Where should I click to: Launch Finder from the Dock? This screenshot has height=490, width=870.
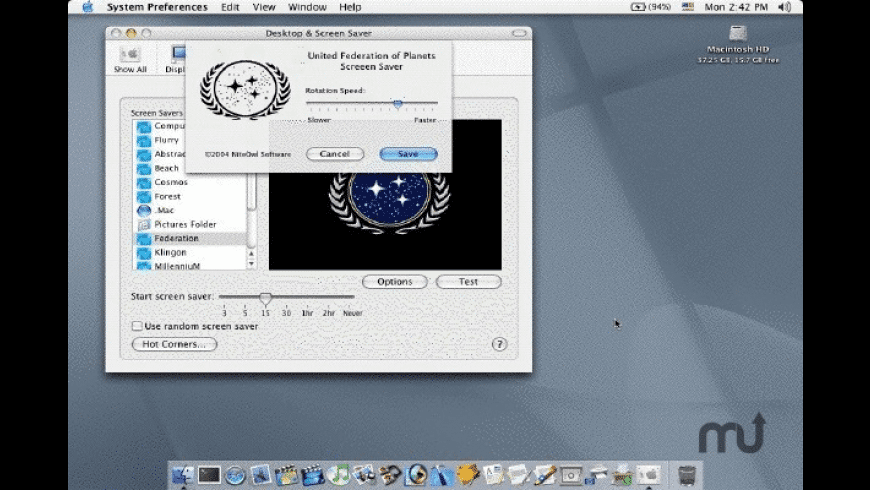coord(182,475)
